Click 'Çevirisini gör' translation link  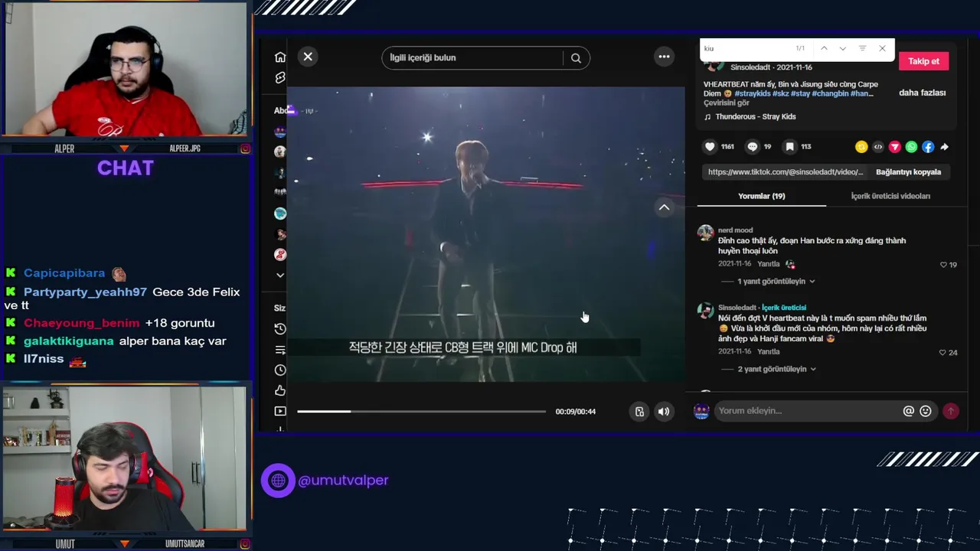point(727,103)
